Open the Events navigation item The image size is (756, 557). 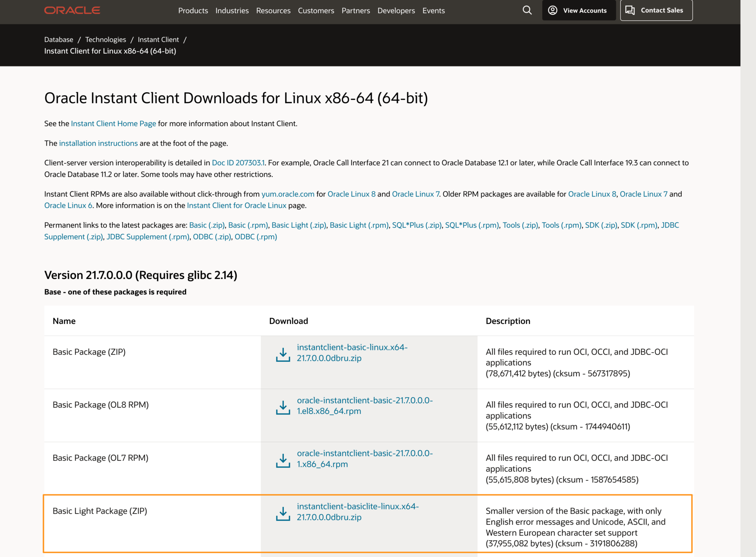(x=433, y=11)
